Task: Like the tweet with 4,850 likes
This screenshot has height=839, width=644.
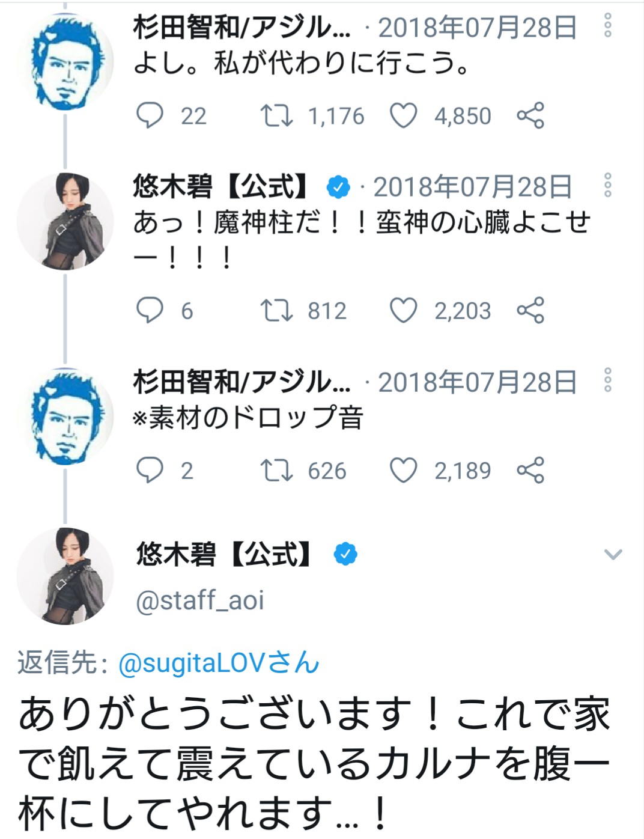Action: pos(403,115)
